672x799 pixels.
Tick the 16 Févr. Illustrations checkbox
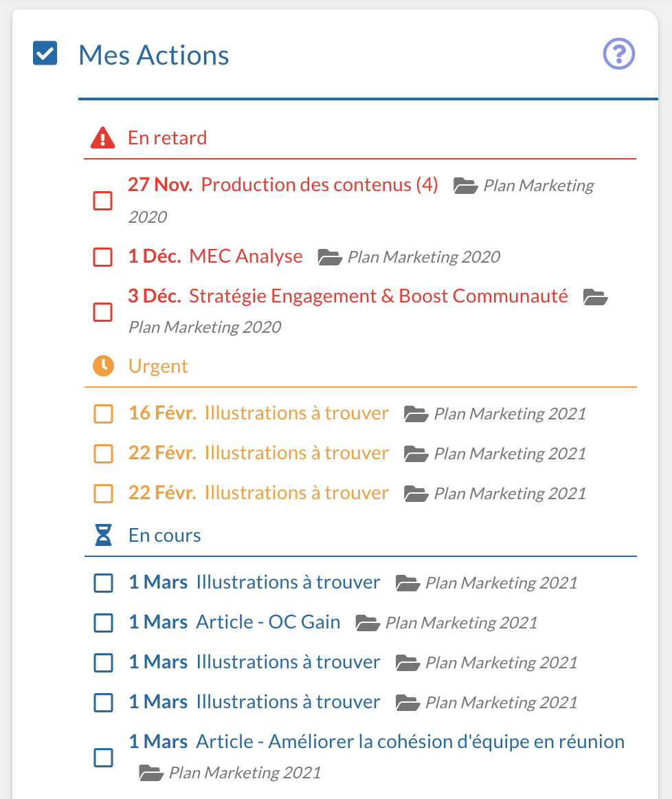point(103,414)
